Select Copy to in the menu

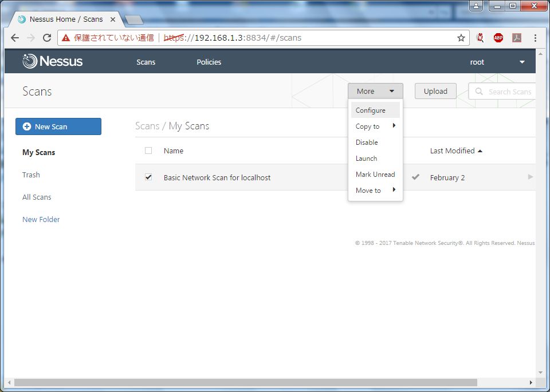(375, 126)
